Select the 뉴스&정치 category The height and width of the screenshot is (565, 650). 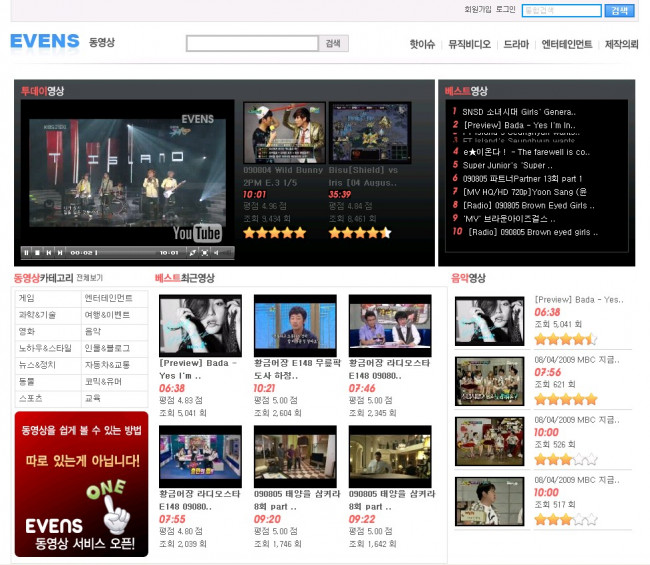coord(37,365)
